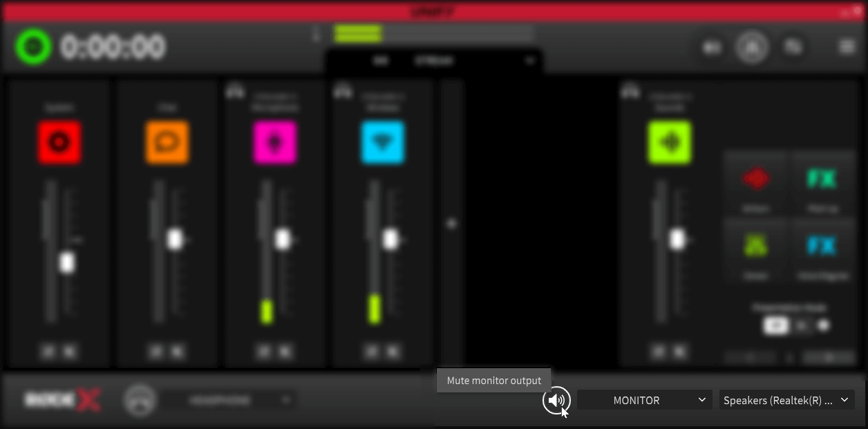
Task: Trigger the red Airhorn sound pad
Action: pos(755,178)
